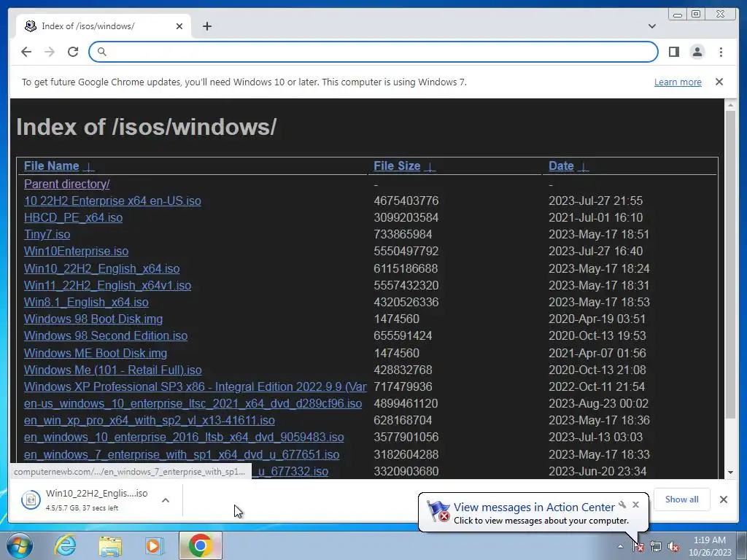Viewport: 747px width, 560px height.
Task: Click the balloon wrench options icon
Action: point(622,505)
